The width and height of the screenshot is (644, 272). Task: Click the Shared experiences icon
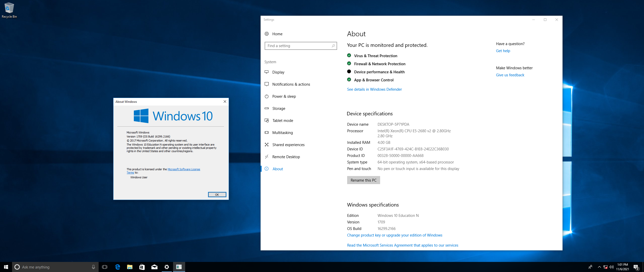pyautogui.click(x=267, y=145)
